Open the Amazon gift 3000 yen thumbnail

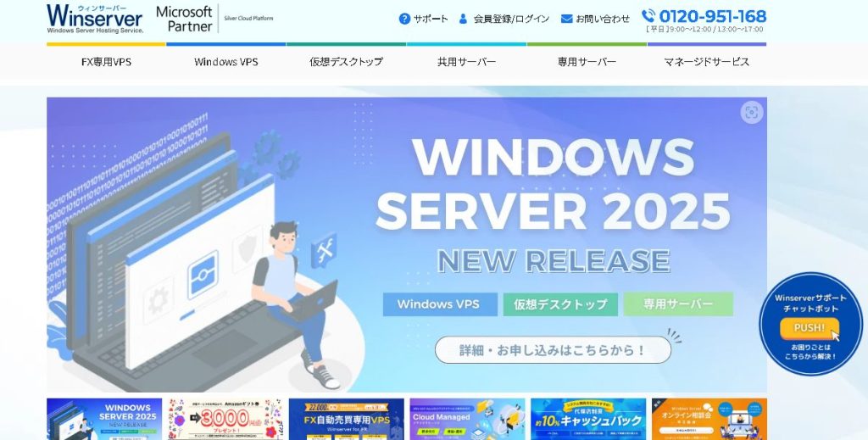click(225, 419)
